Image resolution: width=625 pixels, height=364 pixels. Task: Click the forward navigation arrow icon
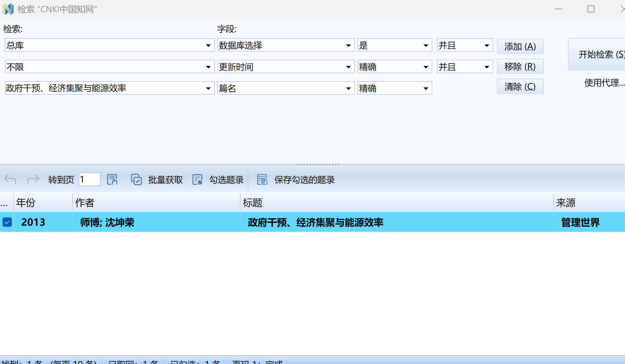pos(33,179)
